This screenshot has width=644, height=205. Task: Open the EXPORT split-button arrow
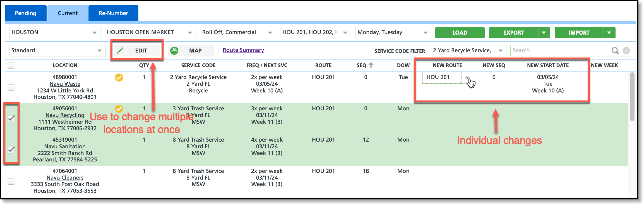point(544,33)
